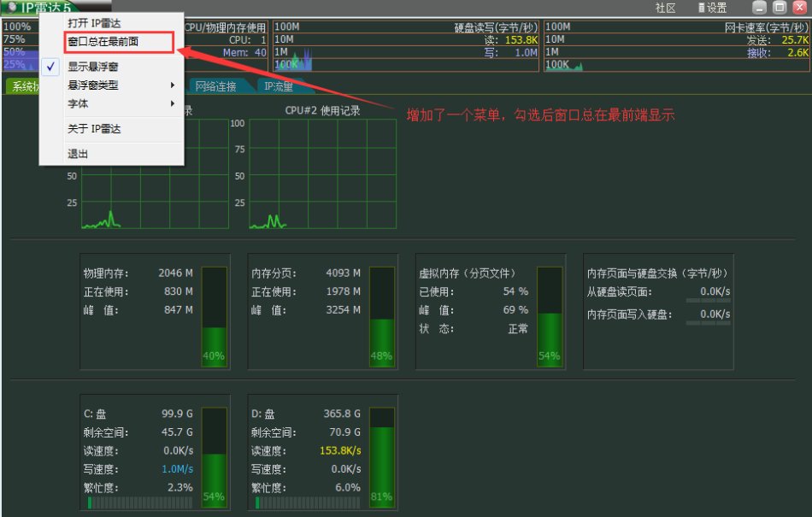Click 虚拟内存 54% usage bar

(550, 317)
